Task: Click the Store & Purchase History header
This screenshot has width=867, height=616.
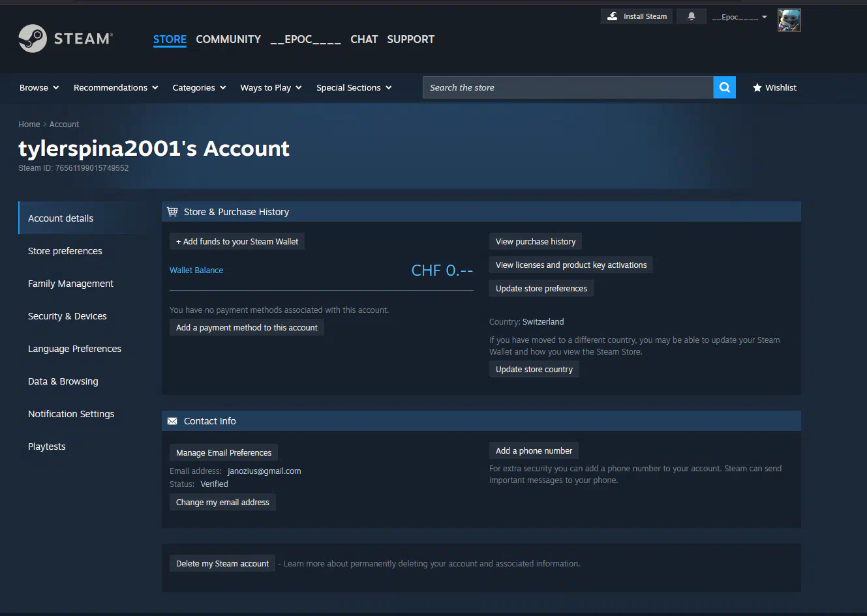Action: (x=481, y=212)
